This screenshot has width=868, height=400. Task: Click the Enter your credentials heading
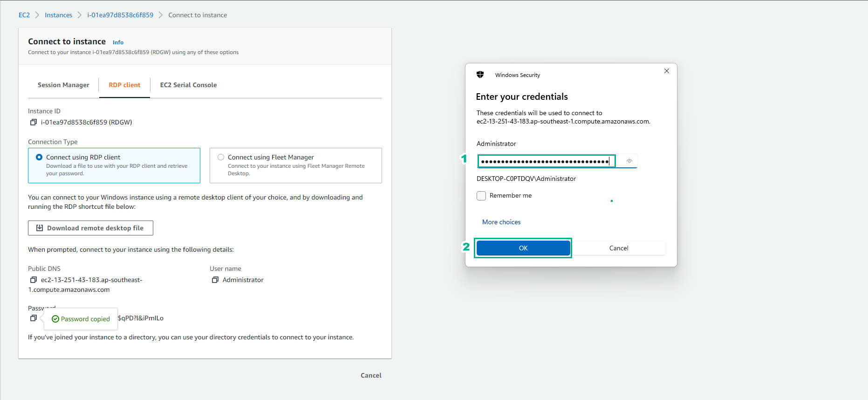[x=522, y=97]
